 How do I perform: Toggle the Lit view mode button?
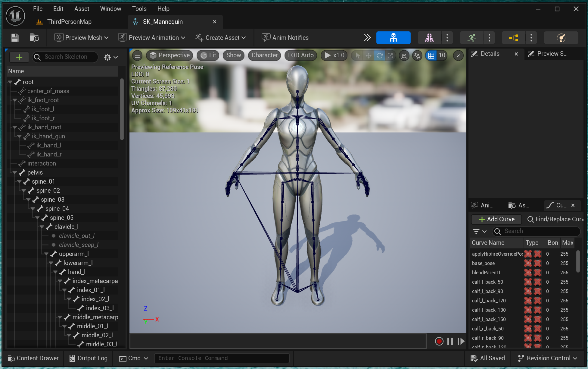click(x=209, y=55)
